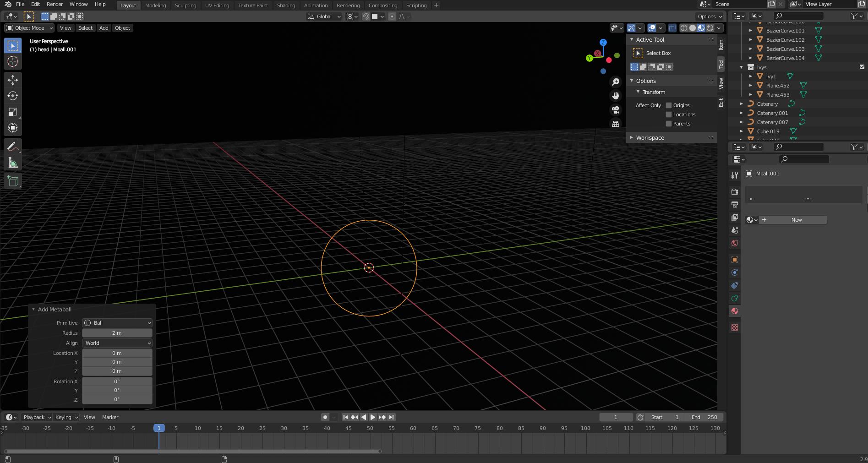Open Physics properties tab icon

[735, 272]
